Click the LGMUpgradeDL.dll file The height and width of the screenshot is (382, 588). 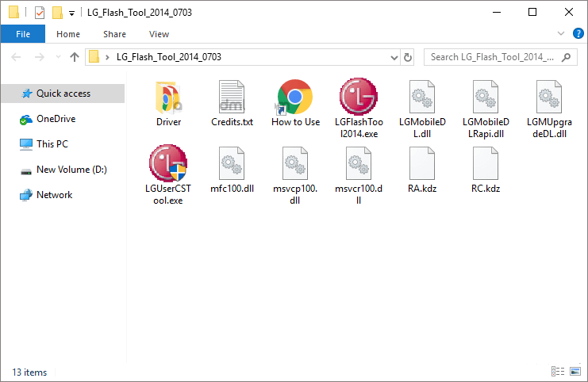(x=549, y=97)
